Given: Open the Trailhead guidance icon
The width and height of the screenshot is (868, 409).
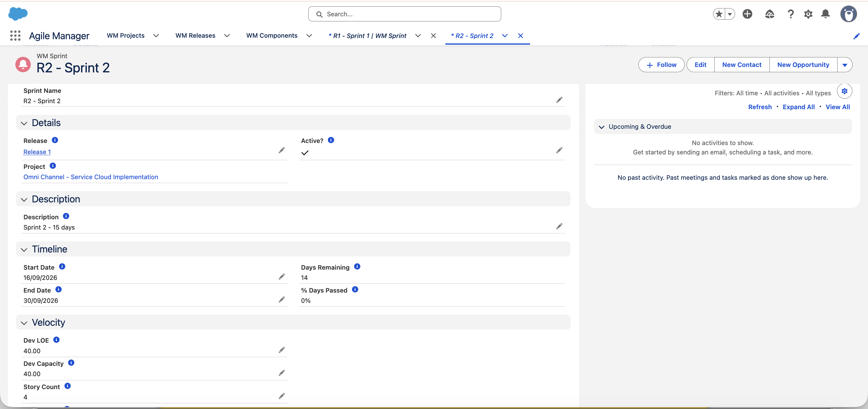Looking at the screenshot, I should point(770,14).
